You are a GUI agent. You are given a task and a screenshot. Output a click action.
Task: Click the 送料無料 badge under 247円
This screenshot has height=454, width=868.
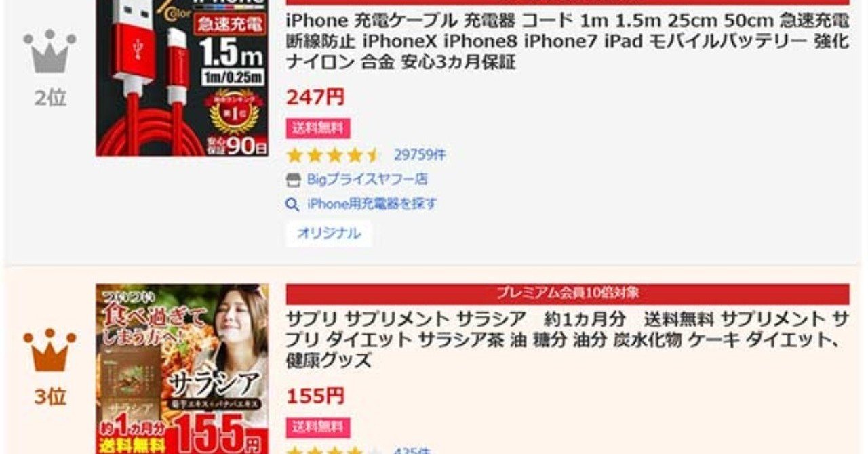318,128
